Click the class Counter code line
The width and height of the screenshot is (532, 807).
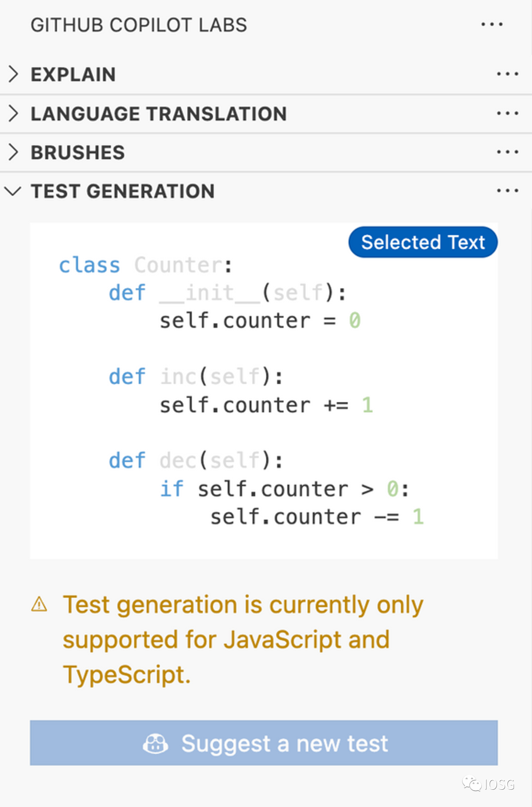[145, 265]
